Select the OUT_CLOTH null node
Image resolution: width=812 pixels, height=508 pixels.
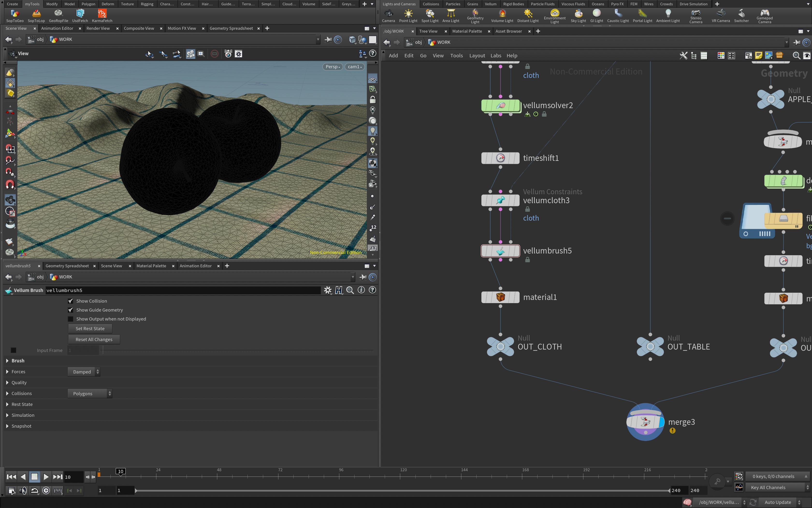(x=500, y=346)
